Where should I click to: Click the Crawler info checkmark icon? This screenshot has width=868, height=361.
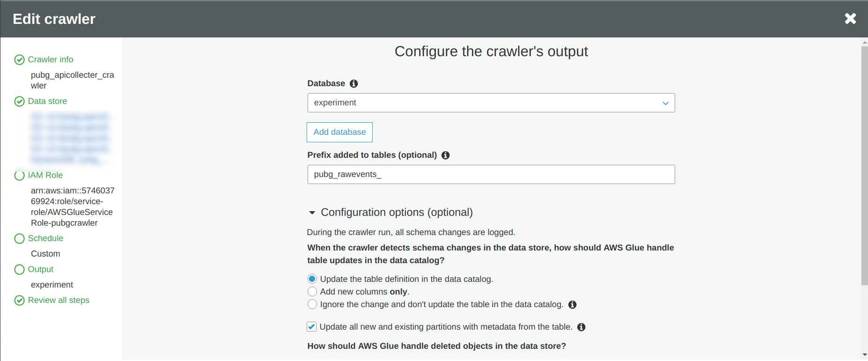pos(20,60)
